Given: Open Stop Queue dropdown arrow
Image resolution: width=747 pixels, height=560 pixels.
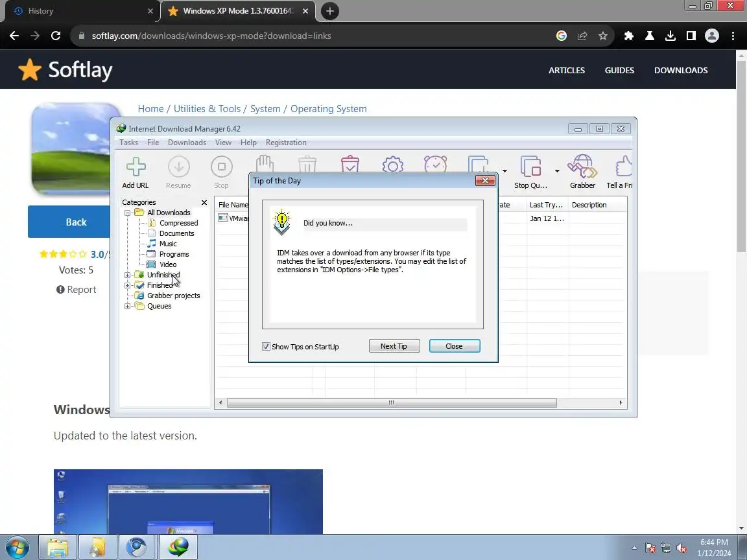Looking at the screenshot, I should pyautogui.click(x=557, y=171).
